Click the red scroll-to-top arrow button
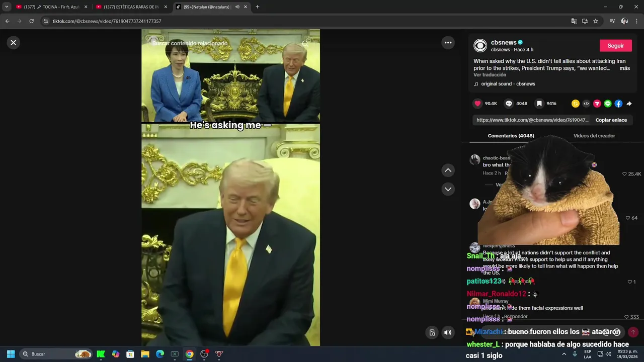 633,332
